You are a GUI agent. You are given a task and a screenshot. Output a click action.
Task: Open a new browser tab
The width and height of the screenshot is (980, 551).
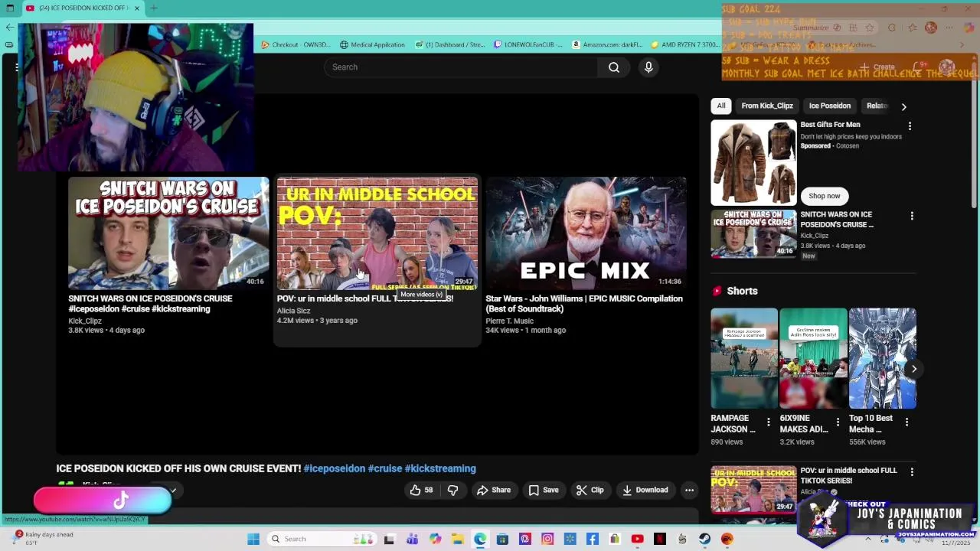(153, 8)
